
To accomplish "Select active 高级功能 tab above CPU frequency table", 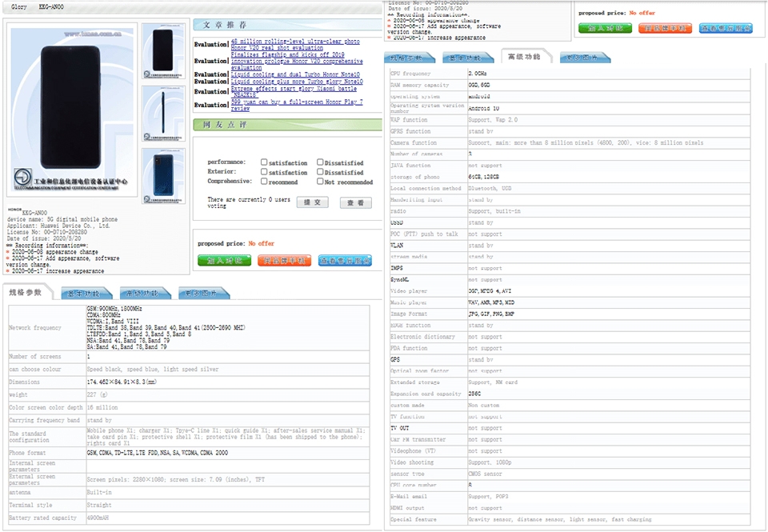I will pos(525,57).
